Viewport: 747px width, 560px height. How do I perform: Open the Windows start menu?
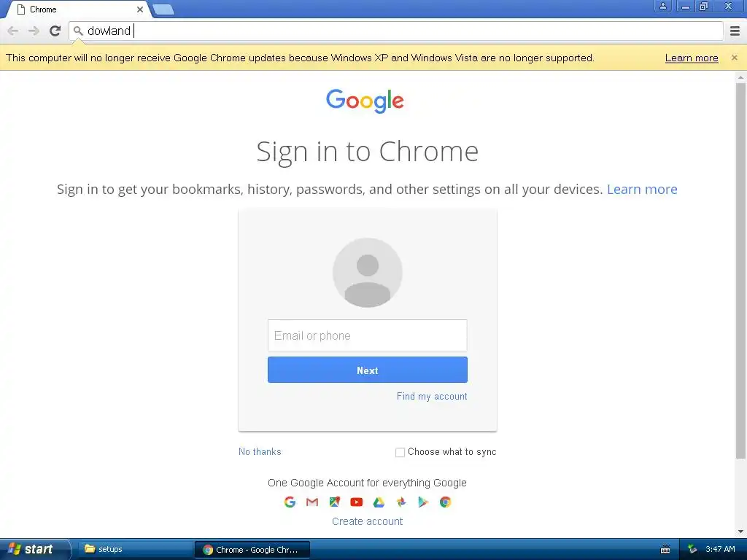coord(35,550)
